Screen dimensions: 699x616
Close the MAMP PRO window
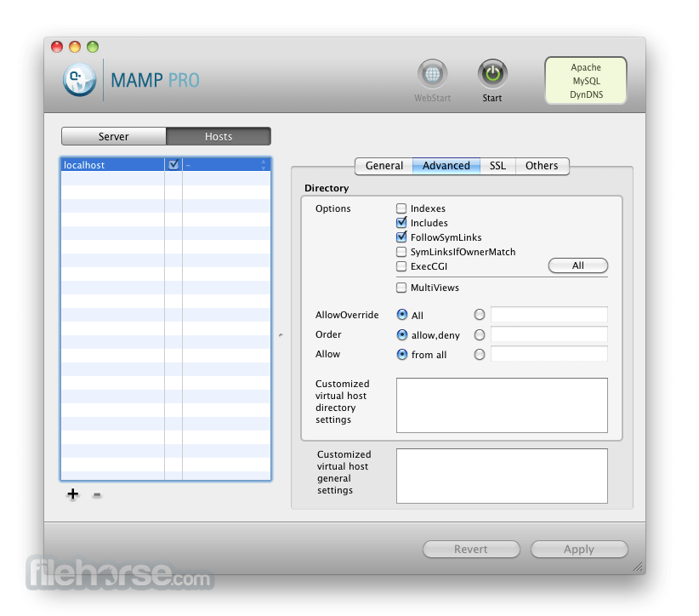(x=57, y=47)
